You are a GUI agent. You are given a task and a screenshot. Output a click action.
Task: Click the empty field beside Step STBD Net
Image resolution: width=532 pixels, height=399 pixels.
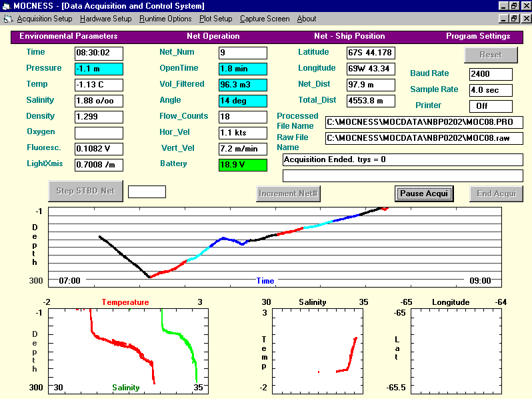(147, 192)
